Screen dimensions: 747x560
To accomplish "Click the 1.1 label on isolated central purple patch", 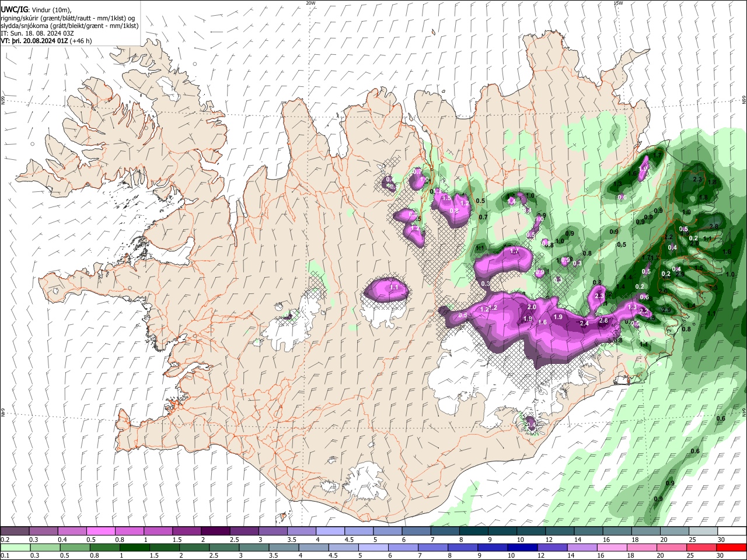I will click(x=394, y=288).
